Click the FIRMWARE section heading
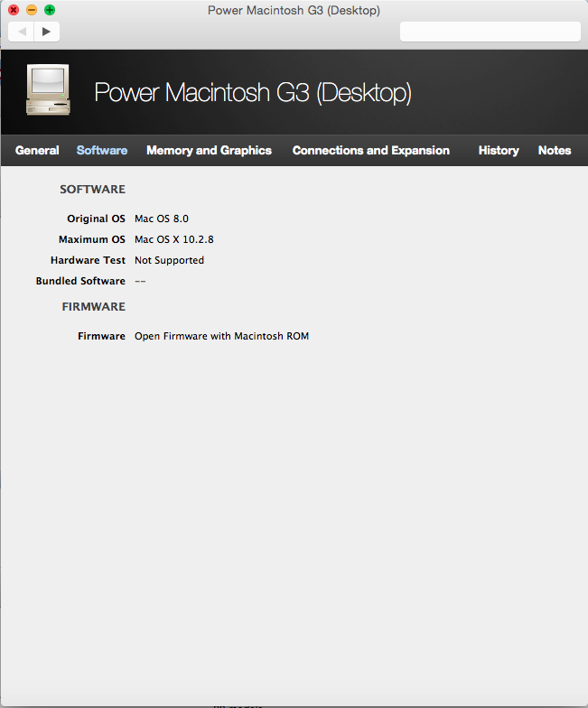The height and width of the screenshot is (708, 588). coord(94,307)
